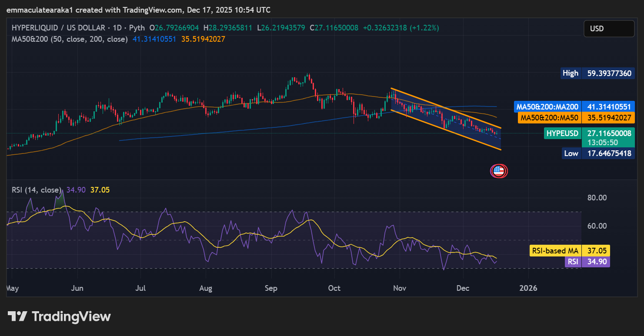
Task: Click the 2026 label on time axis
Action: pyautogui.click(x=528, y=288)
